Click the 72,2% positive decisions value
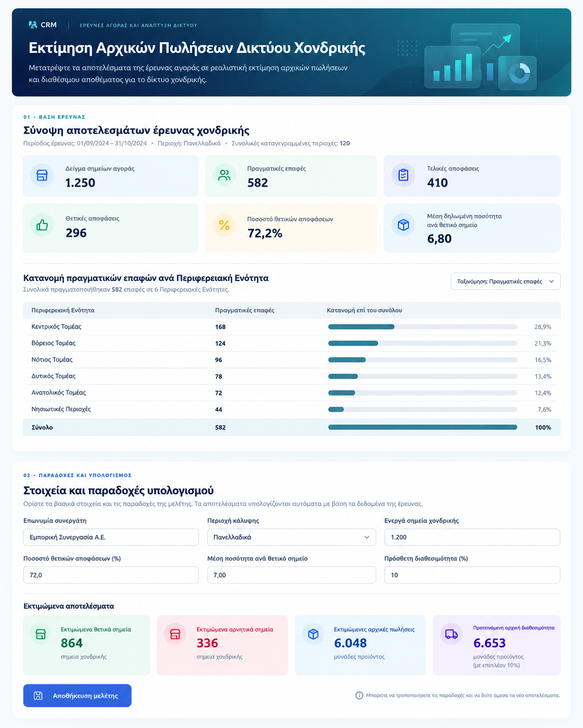Image resolution: width=583 pixels, height=728 pixels. (x=265, y=234)
